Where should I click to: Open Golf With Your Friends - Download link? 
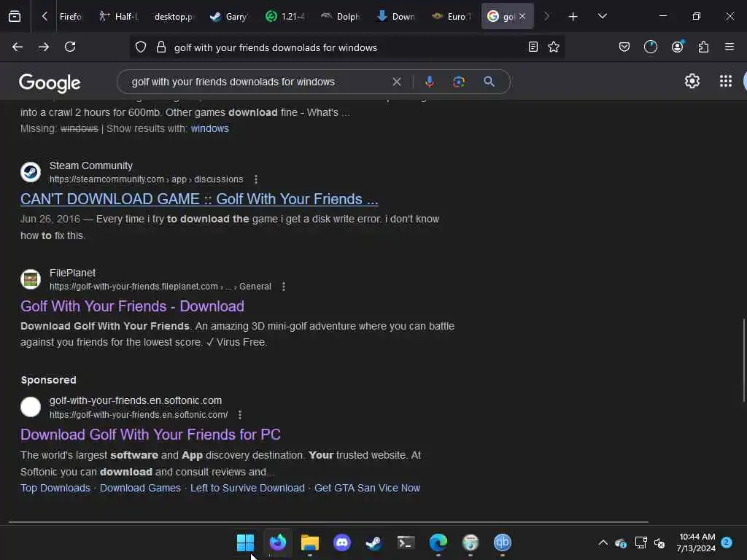coord(132,306)
